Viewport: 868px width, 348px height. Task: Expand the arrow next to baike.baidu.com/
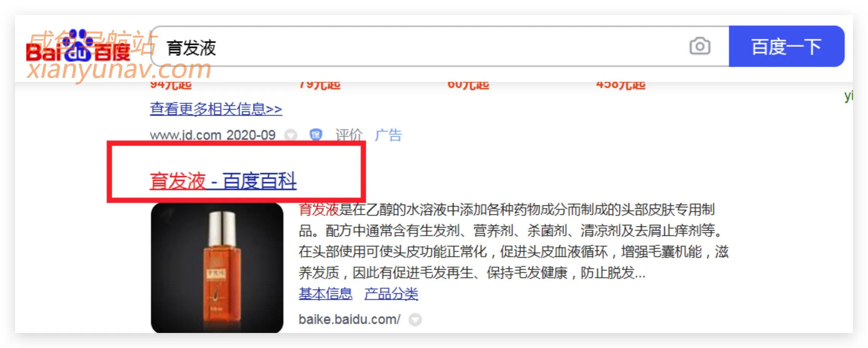[415, 320]
